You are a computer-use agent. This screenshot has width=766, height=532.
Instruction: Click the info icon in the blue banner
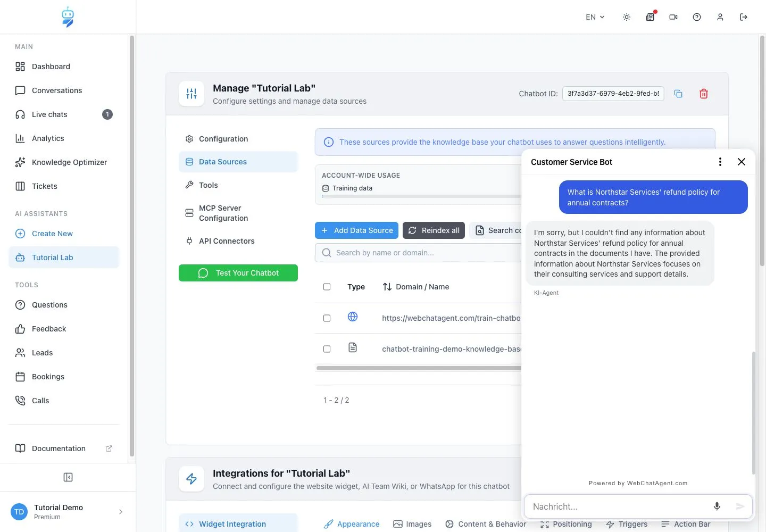click(329, 142)
